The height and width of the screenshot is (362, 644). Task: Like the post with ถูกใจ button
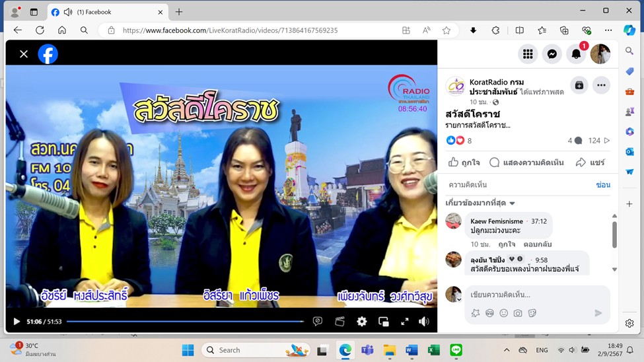tap(464, 163)
